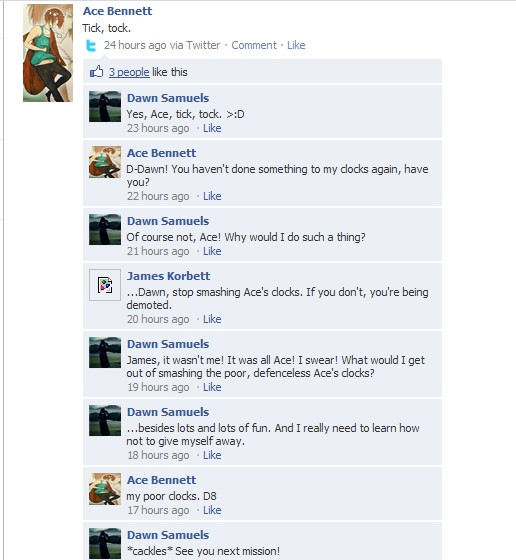Click Dawn Samuels avatar on 21 hours ago comment
This screenshot has height=560, width=516.
105,229
